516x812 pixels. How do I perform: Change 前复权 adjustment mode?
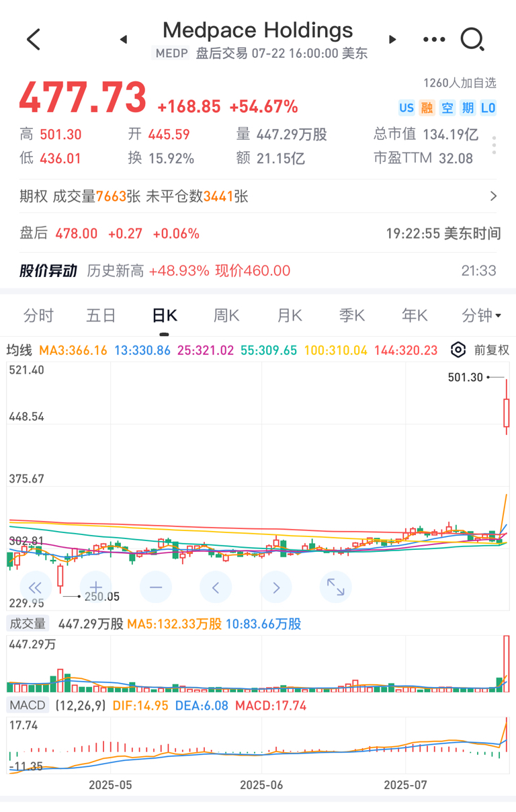pyautogui.click(x=491, y=350)
